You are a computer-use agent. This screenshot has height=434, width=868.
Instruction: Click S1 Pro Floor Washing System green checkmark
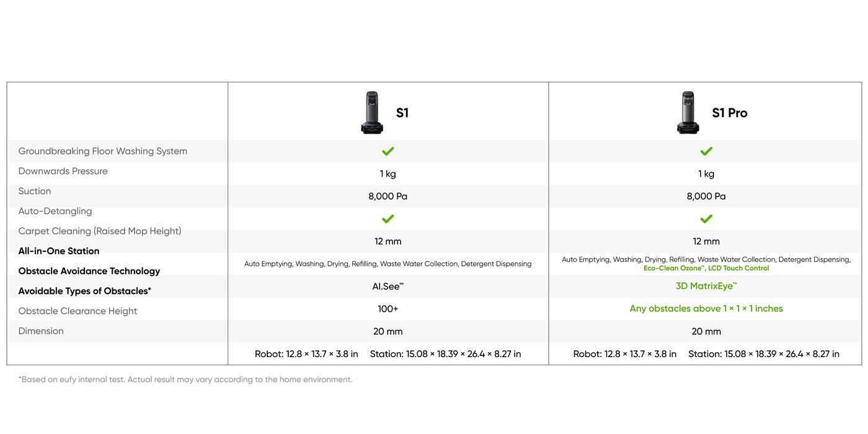pos(706,151)
